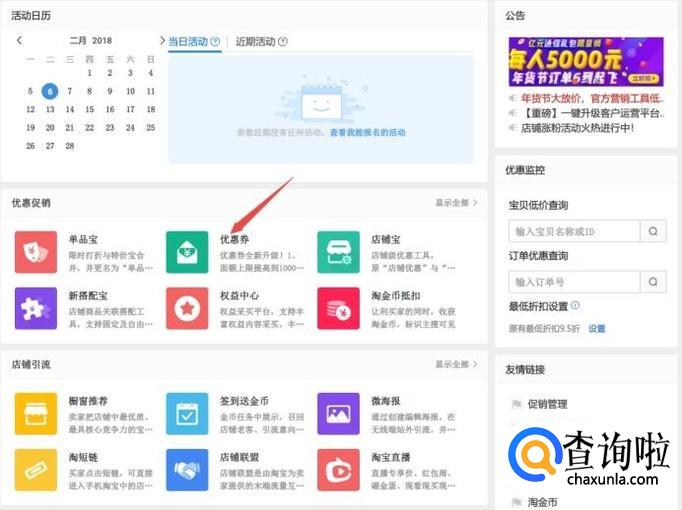
Task: Open the 橱窗推荐 yellow shop icon
Action: tap(36, 414)
